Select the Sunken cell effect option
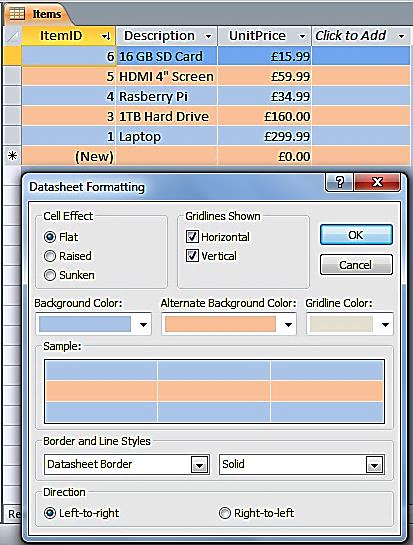This screenshot has width=413, height=545. coord(50,275)
